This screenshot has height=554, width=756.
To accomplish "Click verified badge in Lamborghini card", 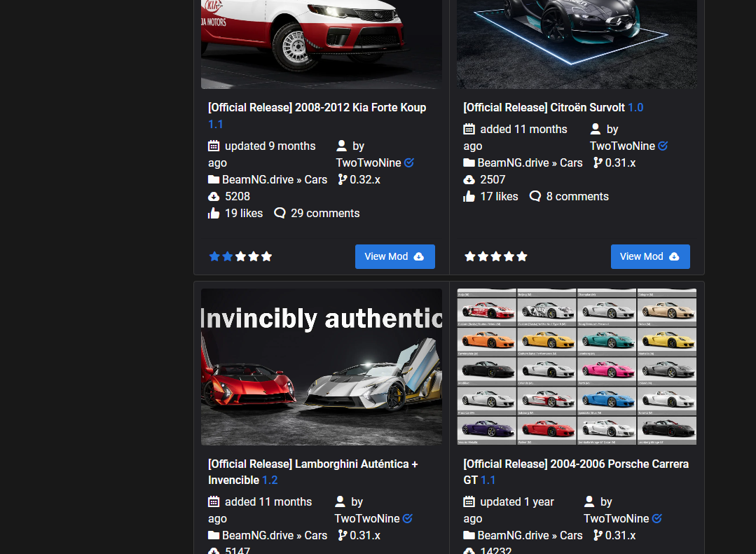I will (407, 518).
